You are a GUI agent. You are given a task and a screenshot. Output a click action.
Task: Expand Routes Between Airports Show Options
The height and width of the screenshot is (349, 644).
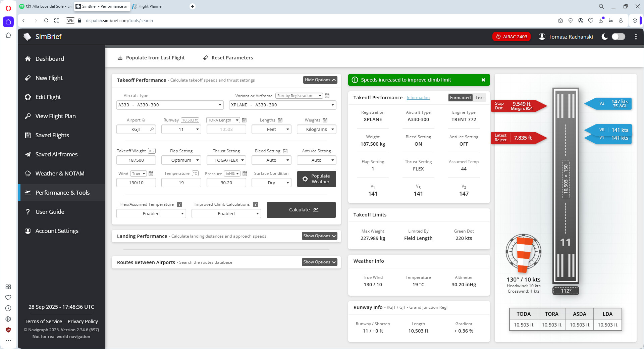coord(319,262)
